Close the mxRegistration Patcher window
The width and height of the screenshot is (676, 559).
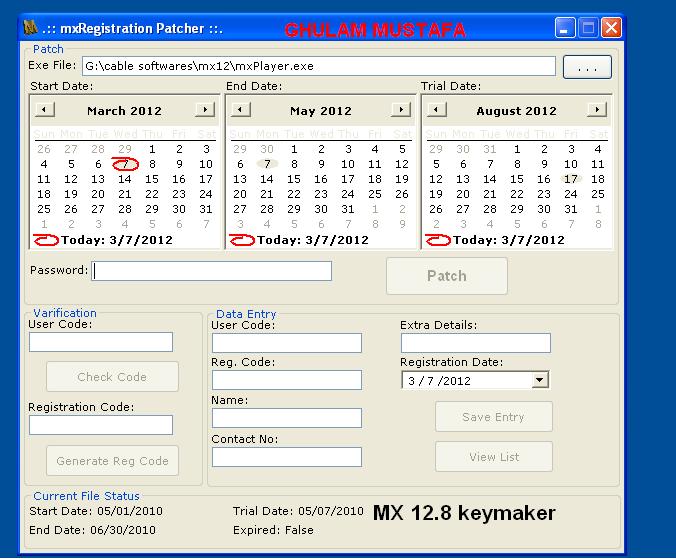coord(611,28)
